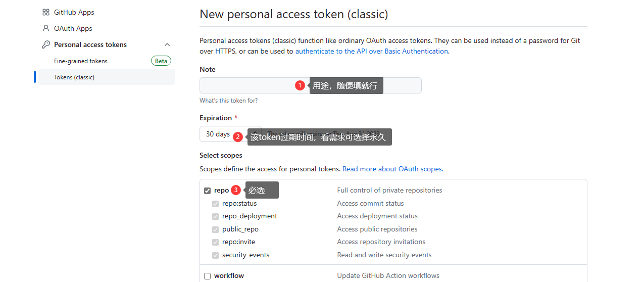Viewport: 644px width, 282px height.
Task: Click the red step 3 annotation badge
Action: (x=236, y=190)
